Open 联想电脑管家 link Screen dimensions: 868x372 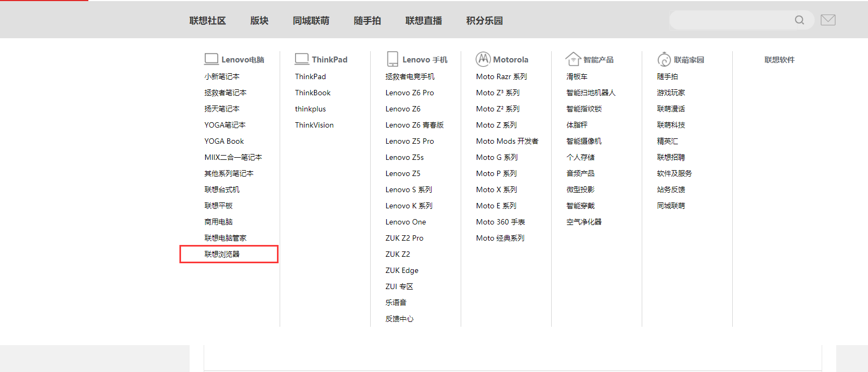pyautogui.click(x=225, y=238)
